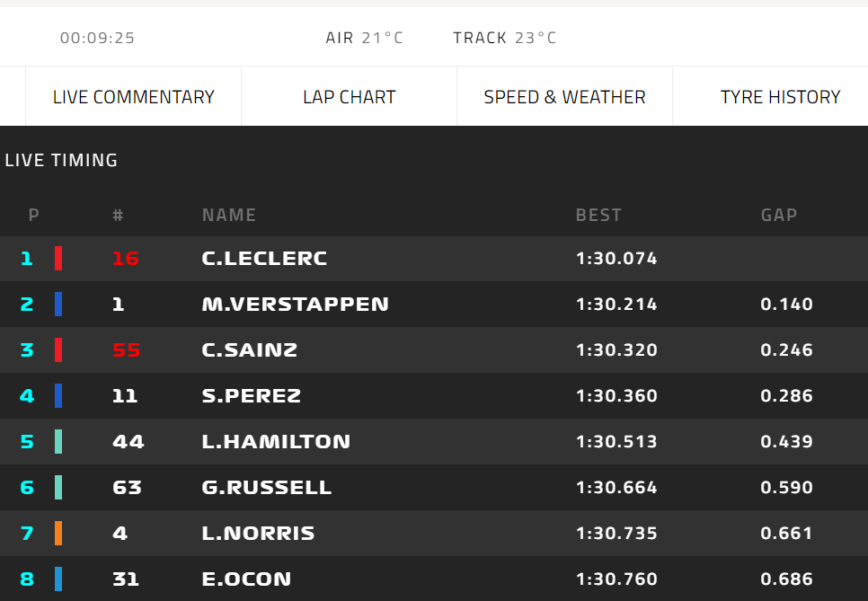Select driver name M.VERSTAPPEN
The width and height of the screenshot is (868, 601).
[x=295, y=305]
